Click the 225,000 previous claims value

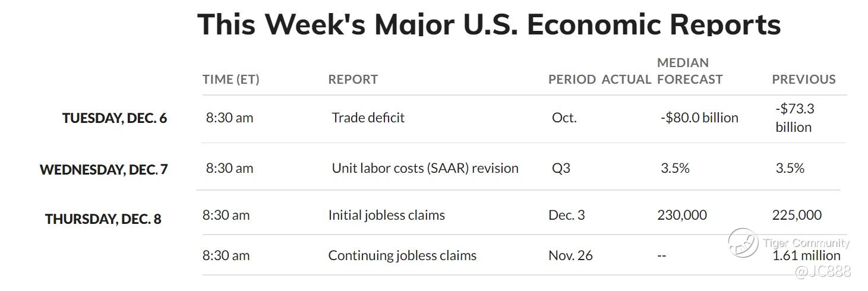coord(797,215)
